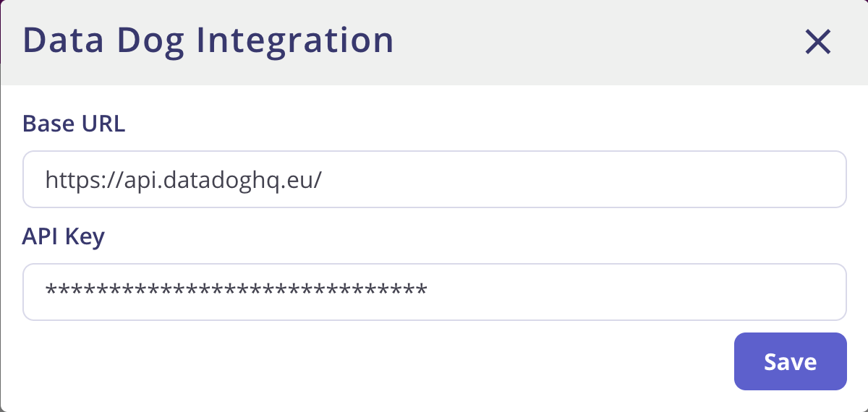The height and width of the screenshot is (412, 868).
Task: Dismiss the integration modal with the X
Action: pyautogui.click(x=818, y=43)
